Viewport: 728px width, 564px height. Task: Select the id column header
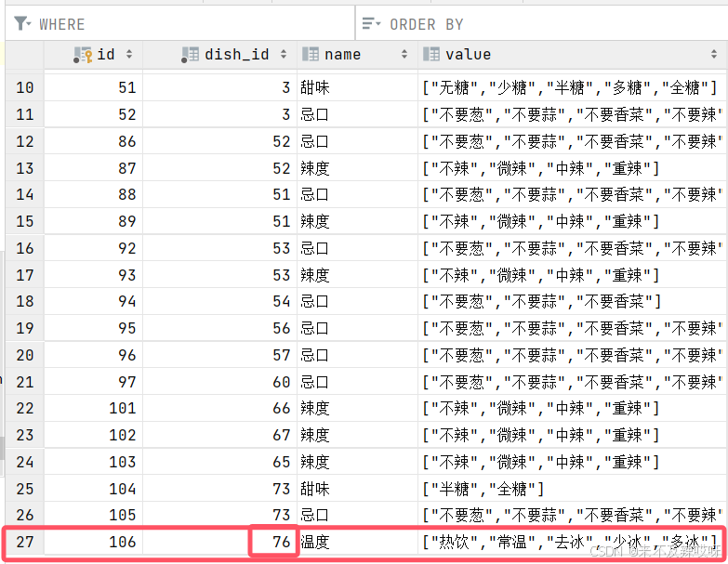[93, 55]
